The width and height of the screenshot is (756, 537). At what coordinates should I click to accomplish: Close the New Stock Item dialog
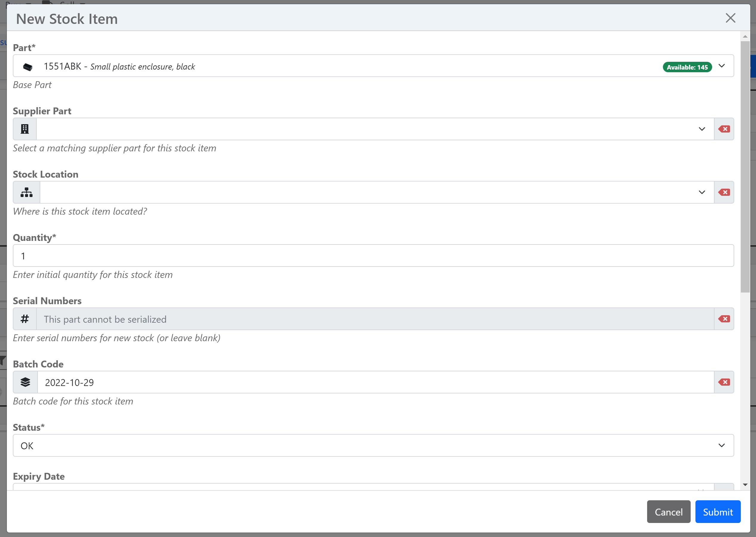[x=730, y=18]
